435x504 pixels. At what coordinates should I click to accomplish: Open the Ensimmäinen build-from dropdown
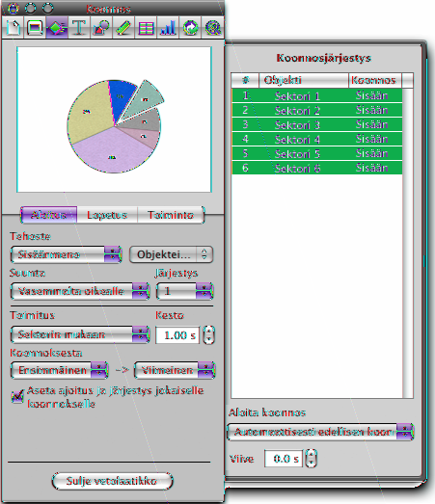pos(60,370)
